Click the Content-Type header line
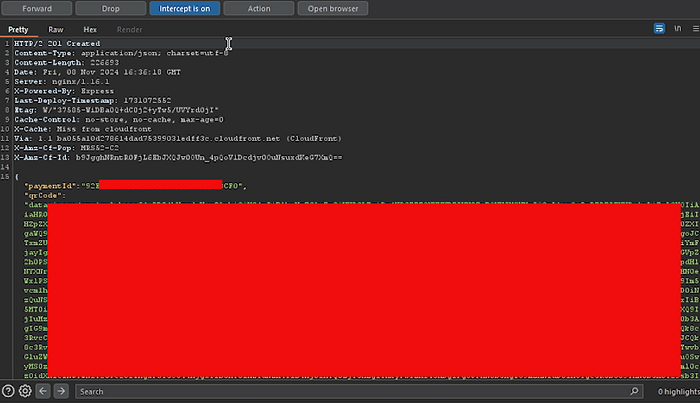The height and width of the screenshot is (403, 700). click(x=121, y=53)
